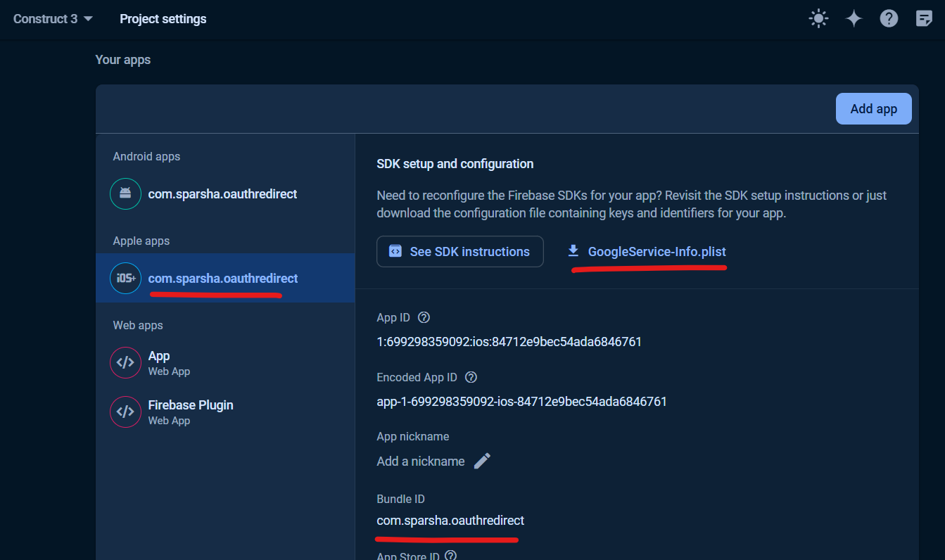Screen dimensions: 945x560
Task: Open Gemini sparkle assistant icon
Action: [x=854, y=19]
